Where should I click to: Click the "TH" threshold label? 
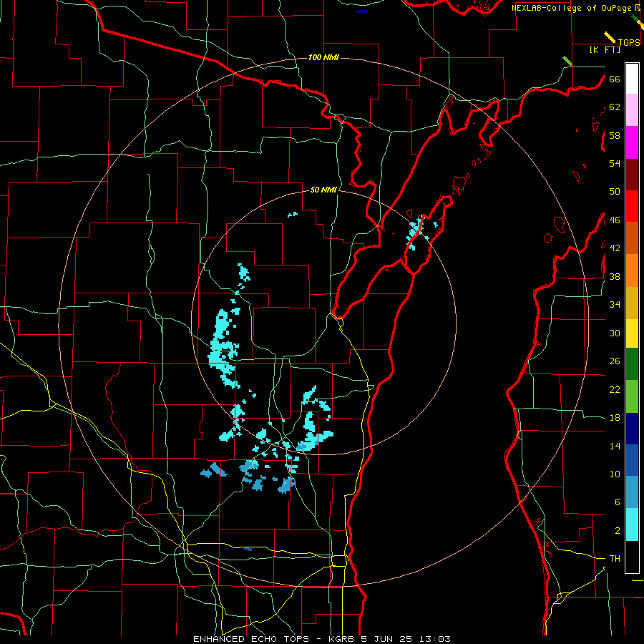click(615, 559)
